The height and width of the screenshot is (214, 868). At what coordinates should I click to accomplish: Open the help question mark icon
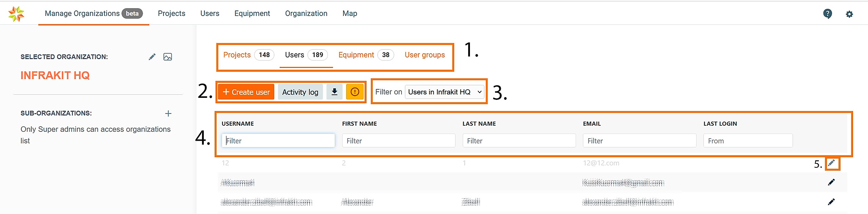[827, 14]
